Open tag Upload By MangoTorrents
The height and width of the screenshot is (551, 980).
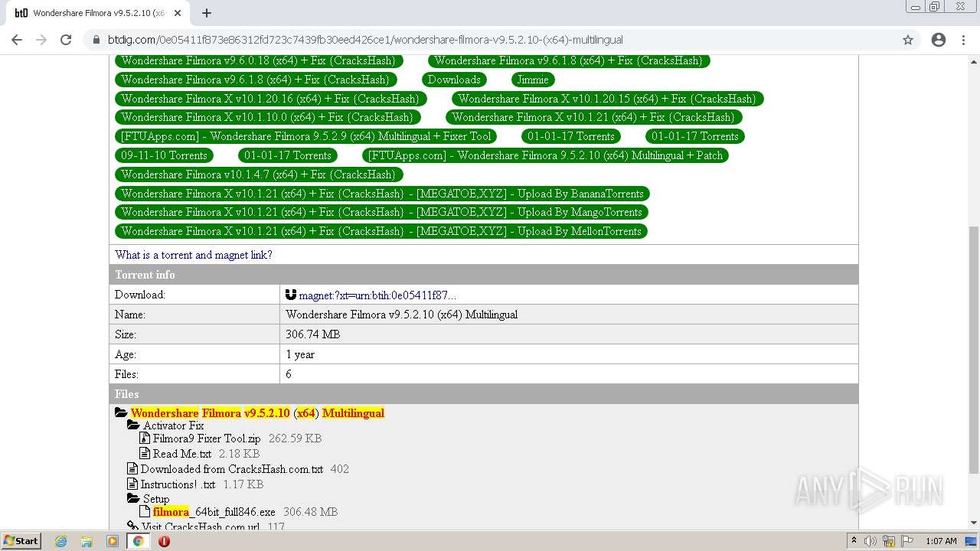coord(382,212)
